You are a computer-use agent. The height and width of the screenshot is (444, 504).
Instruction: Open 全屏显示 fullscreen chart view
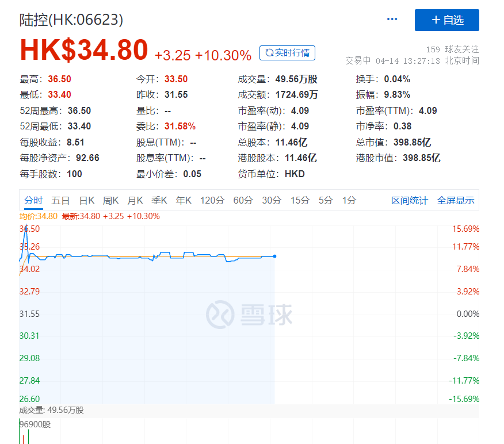[457, 201]
